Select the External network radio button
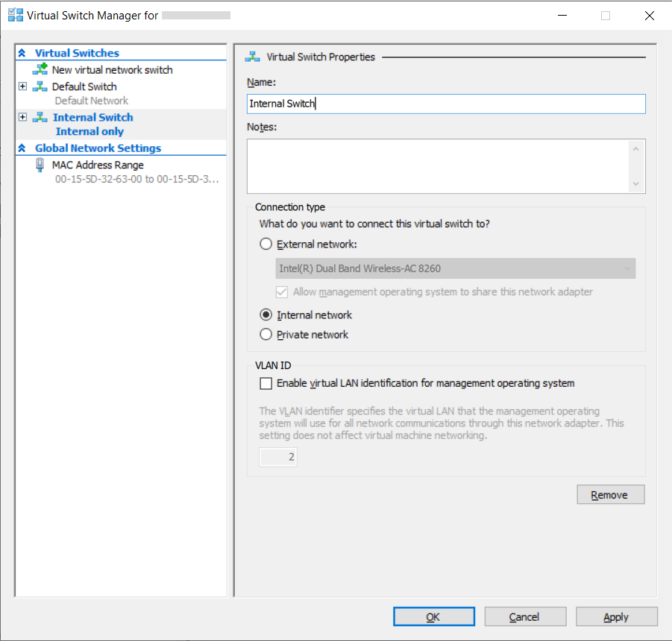 point(266,244)
